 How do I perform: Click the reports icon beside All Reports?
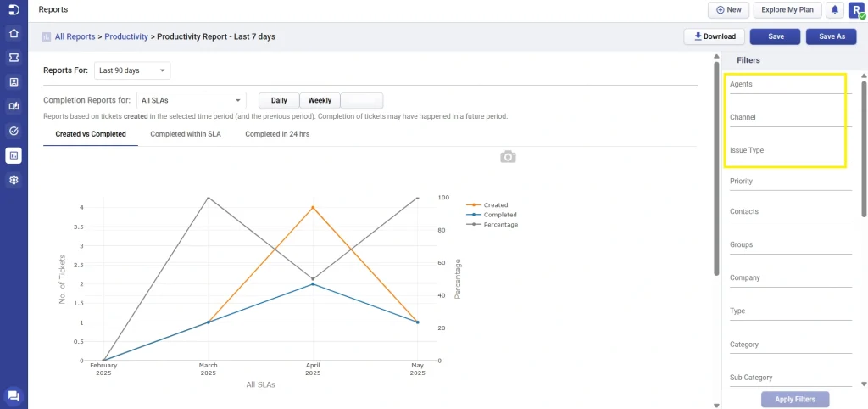(47, 37)
